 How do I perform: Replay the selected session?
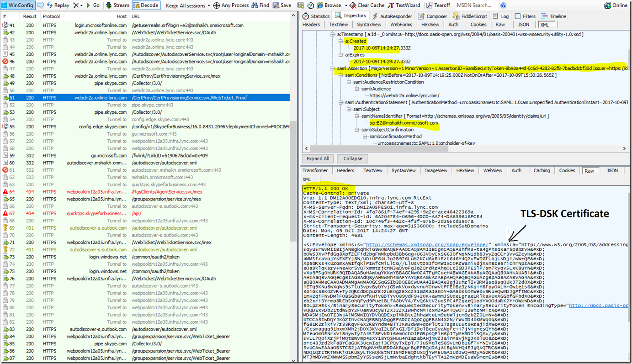(x=58, y=5)
